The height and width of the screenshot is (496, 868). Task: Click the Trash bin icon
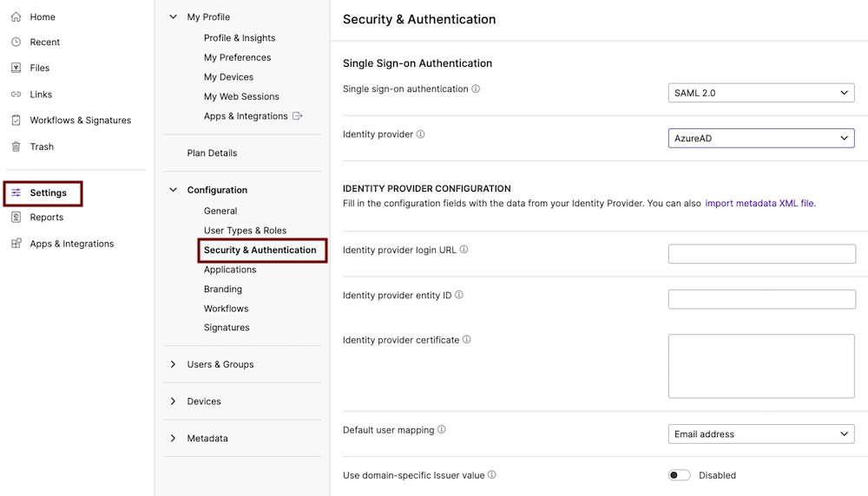pos(16,147)
